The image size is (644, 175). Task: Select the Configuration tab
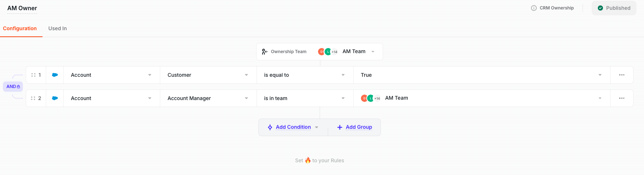coord(20,28)
